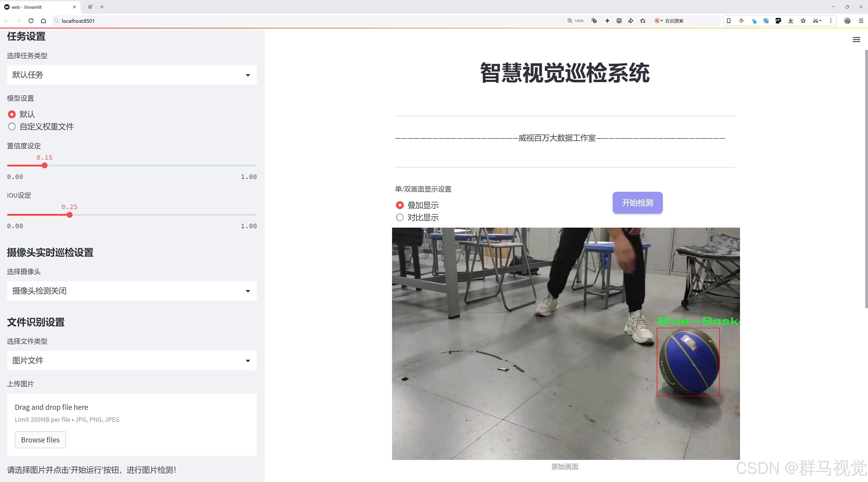Click the browser home icon
Viewport: 868px width, 482px height.
(x=43, y=21)
